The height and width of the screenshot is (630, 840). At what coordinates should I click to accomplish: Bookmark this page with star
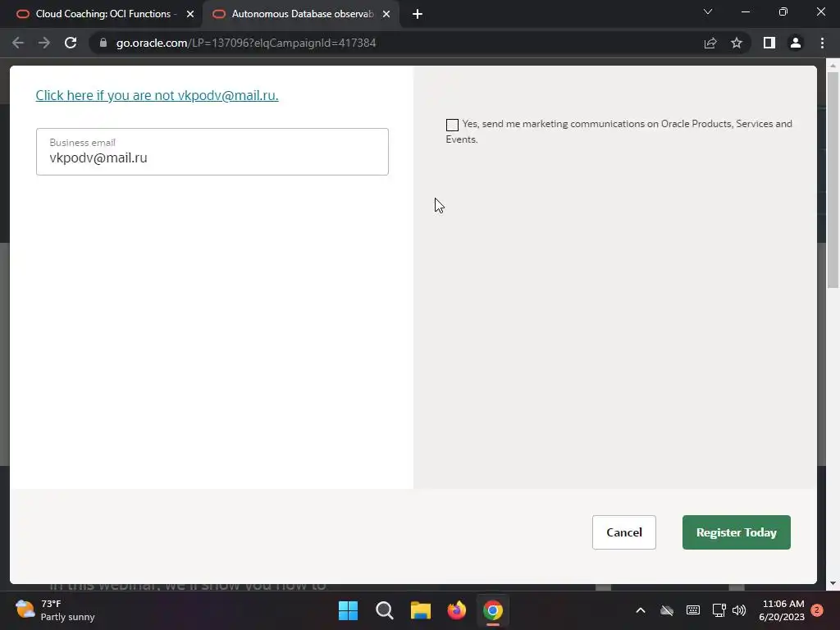pos(737,43)
